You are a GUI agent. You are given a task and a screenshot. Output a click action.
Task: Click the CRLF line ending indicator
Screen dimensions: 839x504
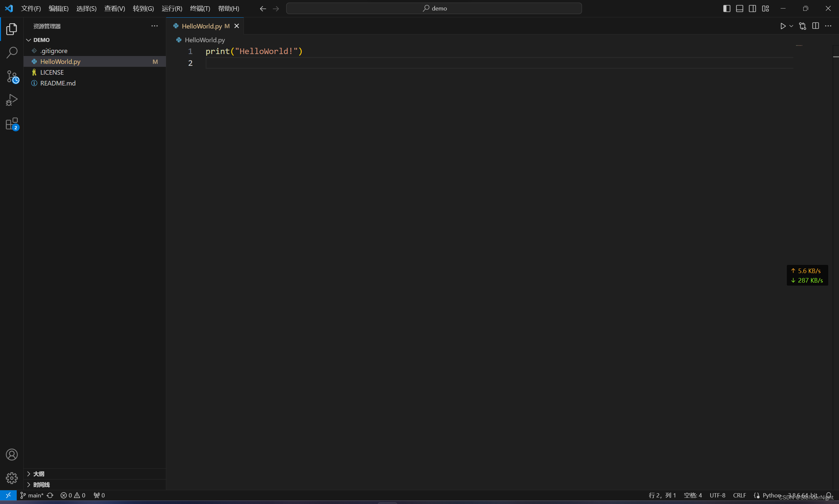[739, 495]
